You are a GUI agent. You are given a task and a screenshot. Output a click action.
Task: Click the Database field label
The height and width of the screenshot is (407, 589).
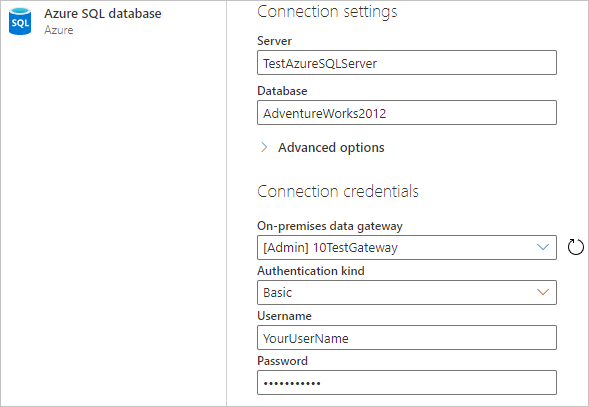pos(282,91)
